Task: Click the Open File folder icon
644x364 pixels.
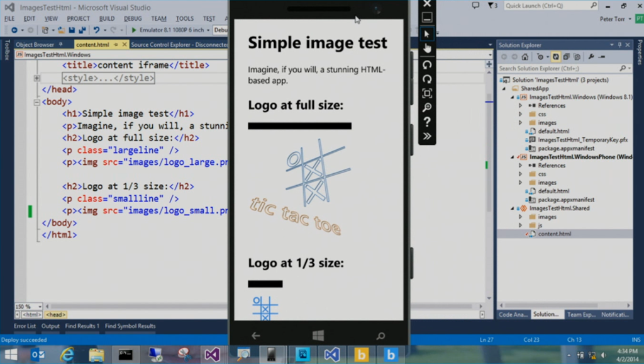Action: point(61,30)
